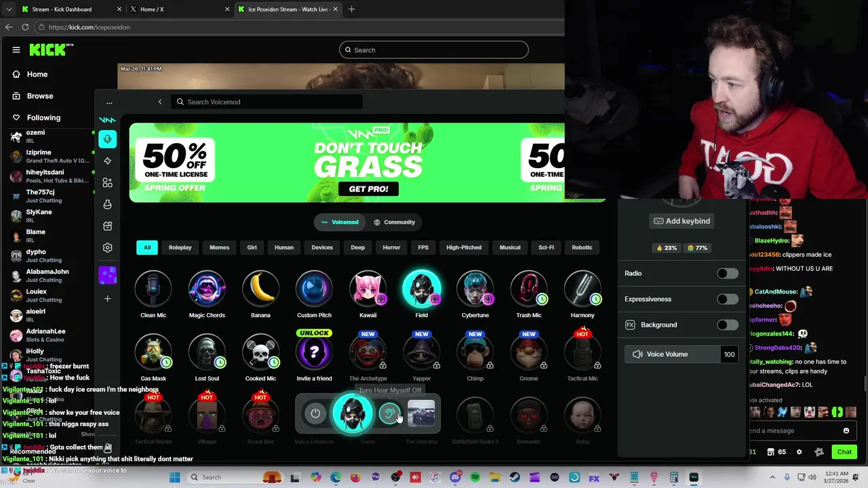The height and width of the screenshot is (488, 868).
Task: Filter voices by Sci-Fi category
Action: [546, 247]
